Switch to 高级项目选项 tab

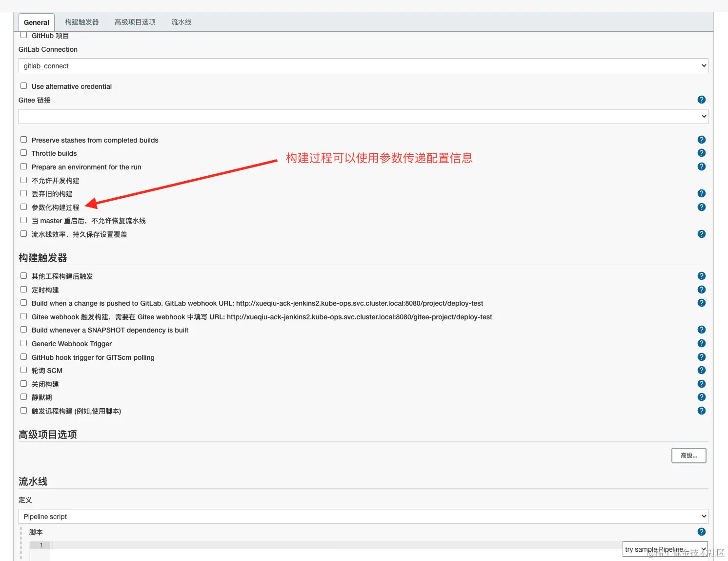(x=135, y=22)
